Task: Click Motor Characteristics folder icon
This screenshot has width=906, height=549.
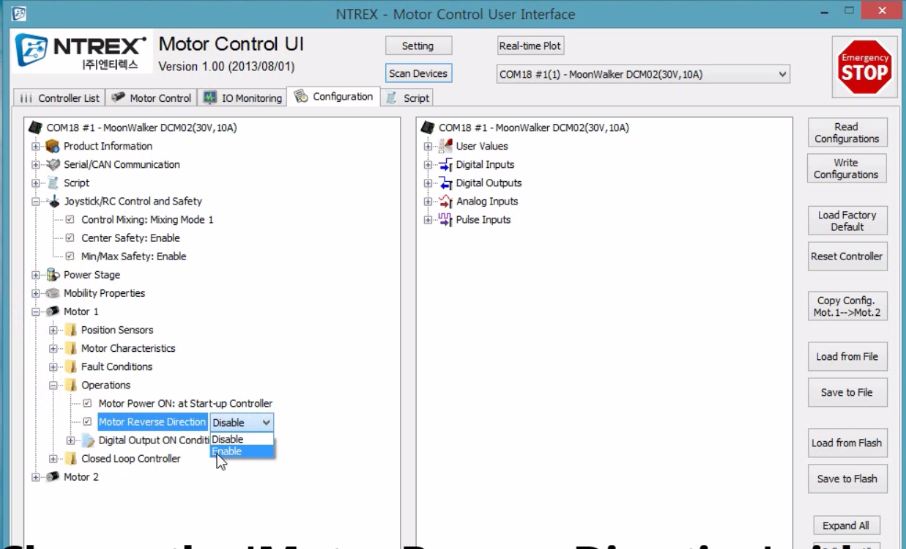Action: [x=71, y=348]
